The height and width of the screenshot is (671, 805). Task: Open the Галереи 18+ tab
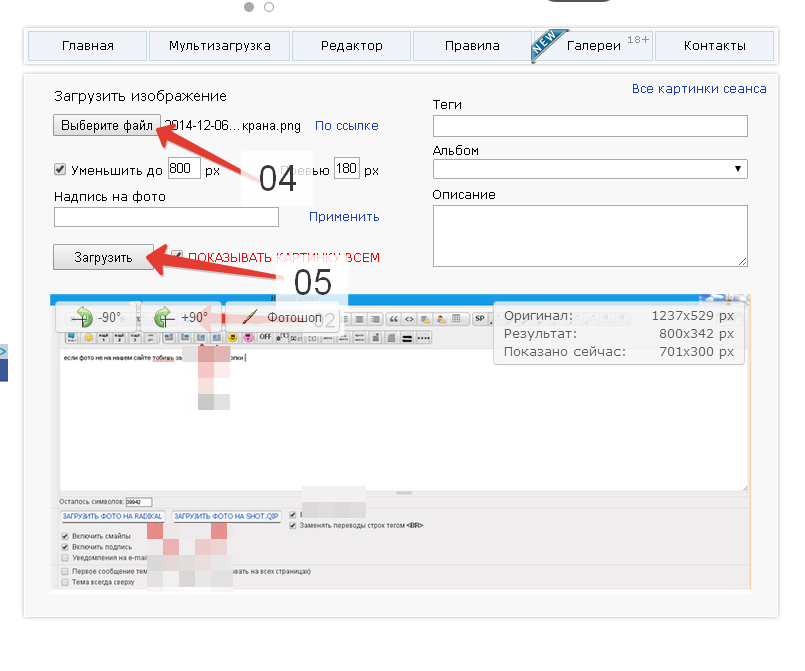click(x=593, y=46)
